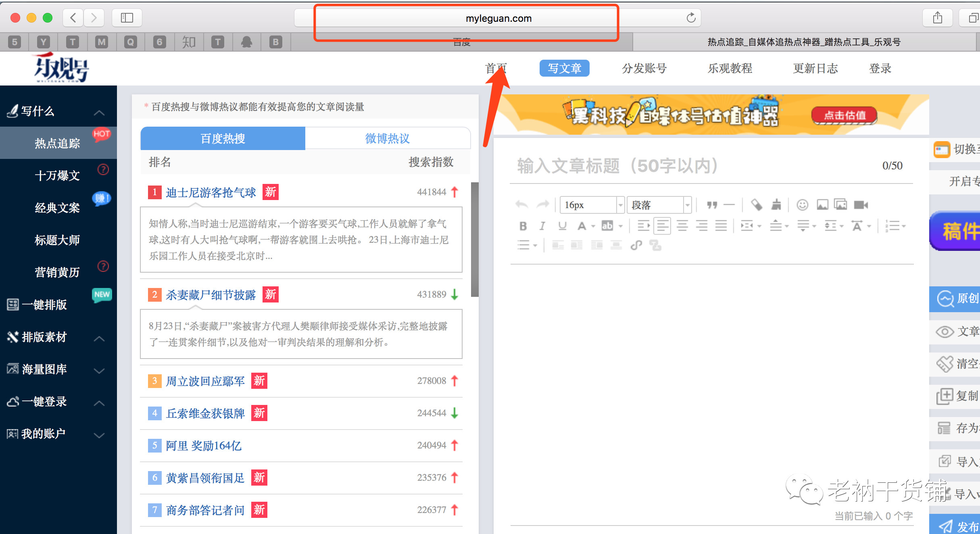
Task: Select the format brush icon
Action: click(x=776, y=205)
